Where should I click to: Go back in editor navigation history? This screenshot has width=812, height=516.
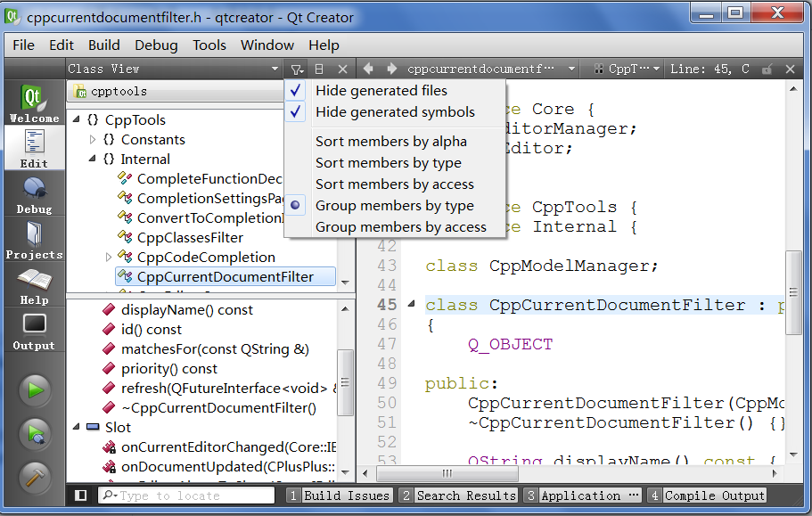[x=368, y=69]
